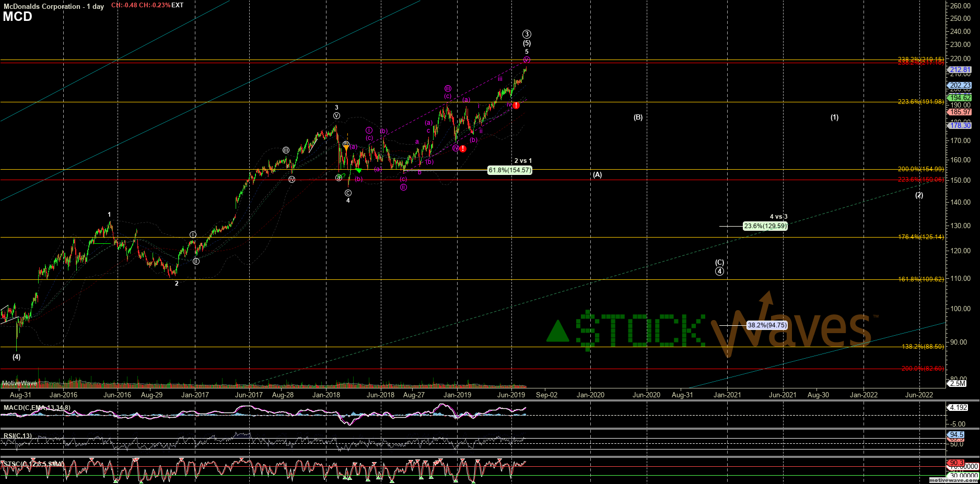This screenshot has height=484, width=980.
Task: Click the Jan-2021 date axis label
Action: pos(727,395)
